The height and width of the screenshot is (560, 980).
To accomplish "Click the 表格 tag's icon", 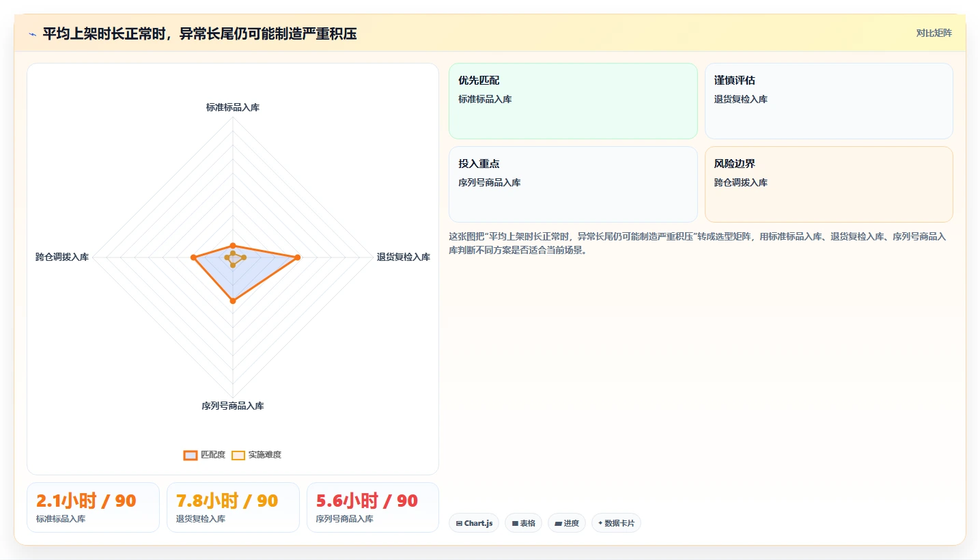I will pyautogui.click(x=515, y=524).
